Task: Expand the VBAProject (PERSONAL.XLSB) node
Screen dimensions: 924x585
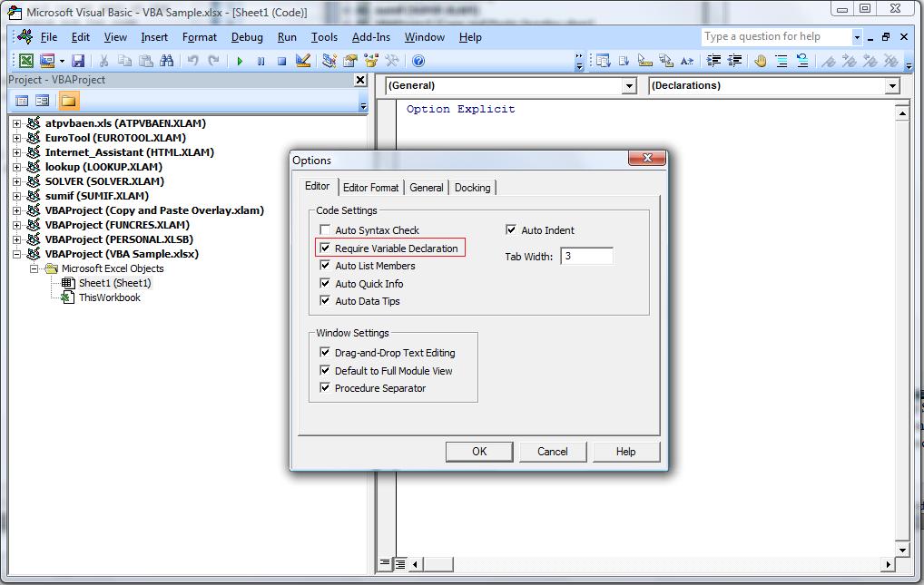Action: tap(16, 239)
